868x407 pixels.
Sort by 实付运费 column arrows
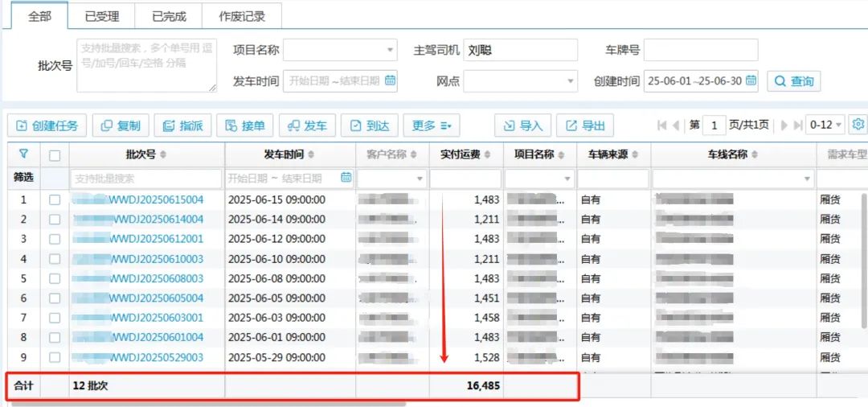(x=487, y=154)
